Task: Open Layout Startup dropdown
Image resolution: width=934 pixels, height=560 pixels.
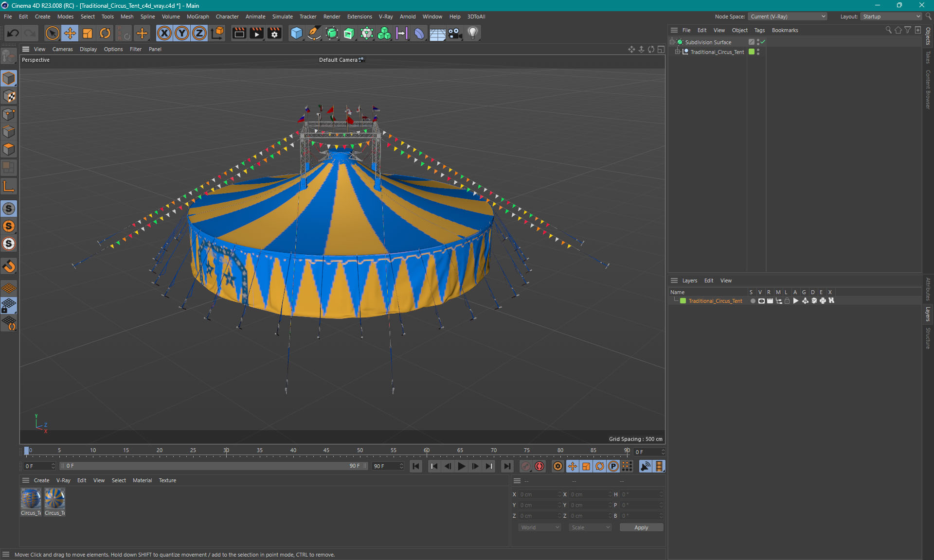Action: point(891,17)
